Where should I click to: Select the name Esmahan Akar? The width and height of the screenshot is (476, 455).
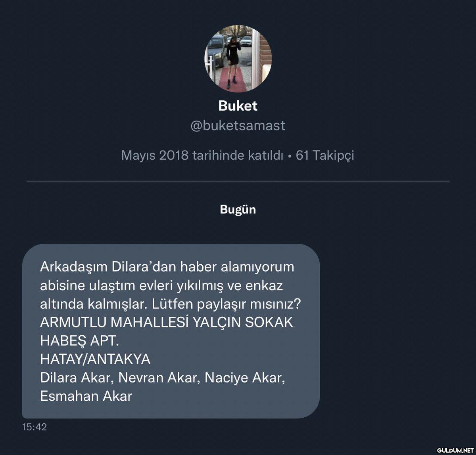point(86,396)
